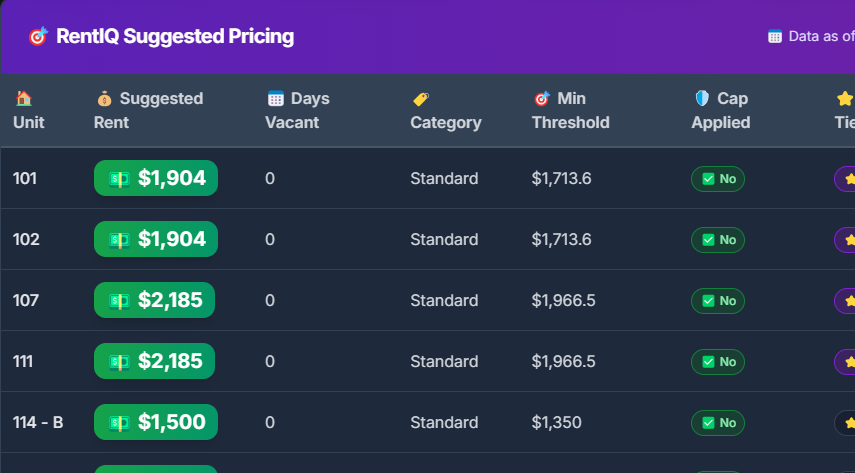Click the tag icon above Category header
Viewport: 855px width, 473px height.
(420, 98)
